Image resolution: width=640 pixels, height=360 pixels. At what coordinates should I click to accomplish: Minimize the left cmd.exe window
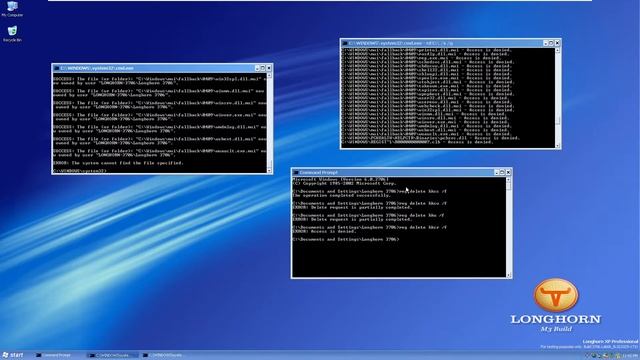click(x=257, y=69)
